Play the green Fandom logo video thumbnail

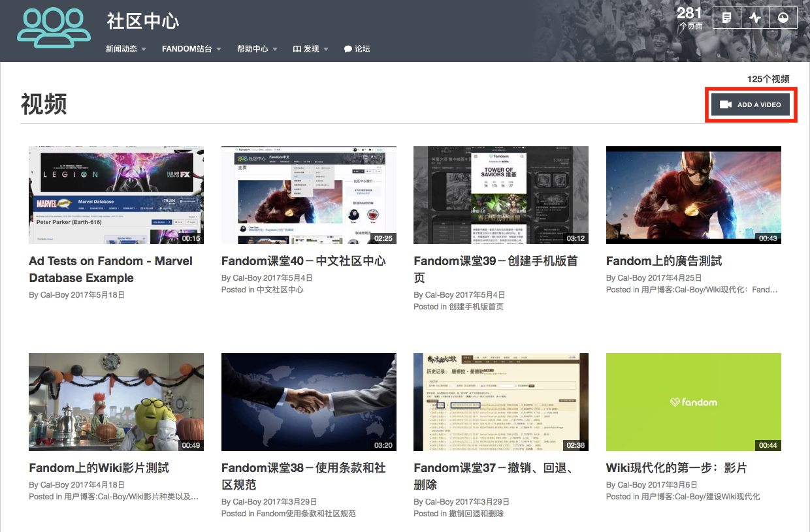tap(694, 402)
